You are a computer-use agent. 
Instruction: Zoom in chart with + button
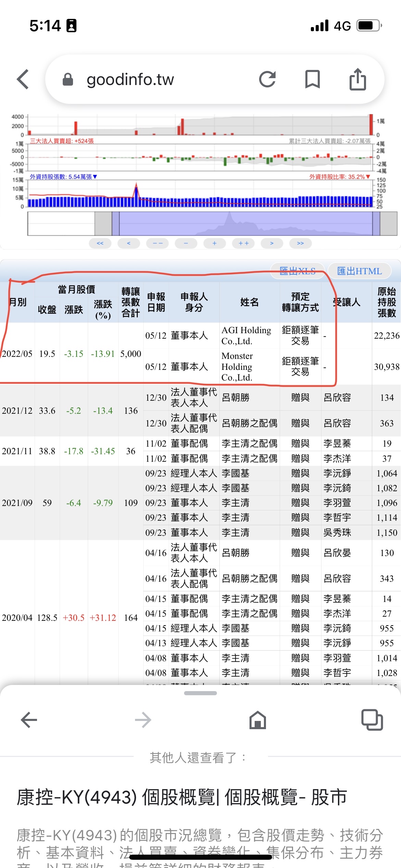point(215,243)
